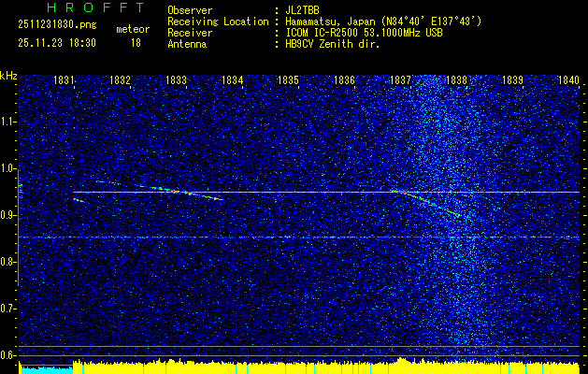Click the 1840 time marker

[568, 80]
